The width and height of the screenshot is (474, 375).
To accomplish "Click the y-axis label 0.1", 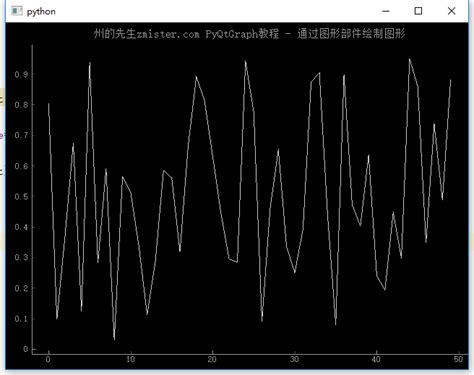I will pyautogui.click(x=21, y=319).
